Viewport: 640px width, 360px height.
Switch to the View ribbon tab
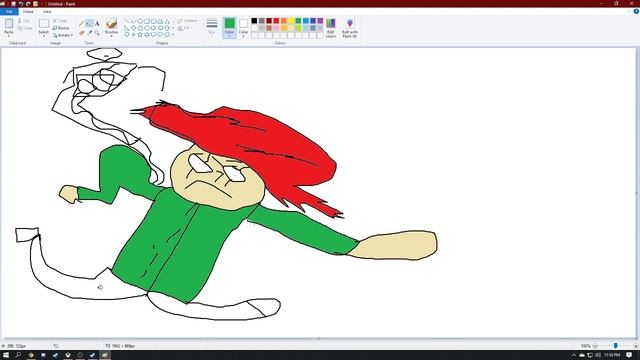click(47, 11)
